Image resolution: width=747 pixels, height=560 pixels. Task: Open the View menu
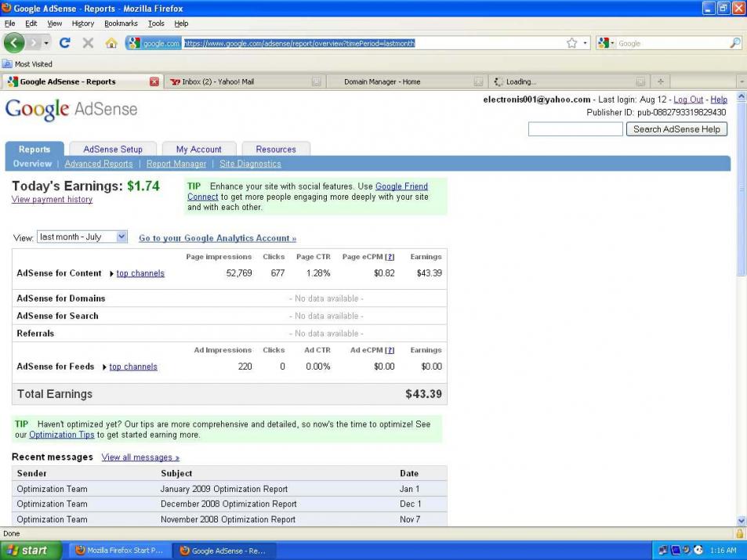(x=54, y=23)
